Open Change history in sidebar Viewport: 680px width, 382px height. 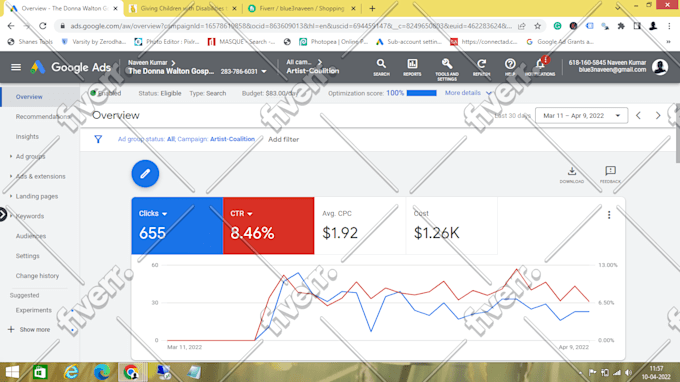[x=37, y=276]
